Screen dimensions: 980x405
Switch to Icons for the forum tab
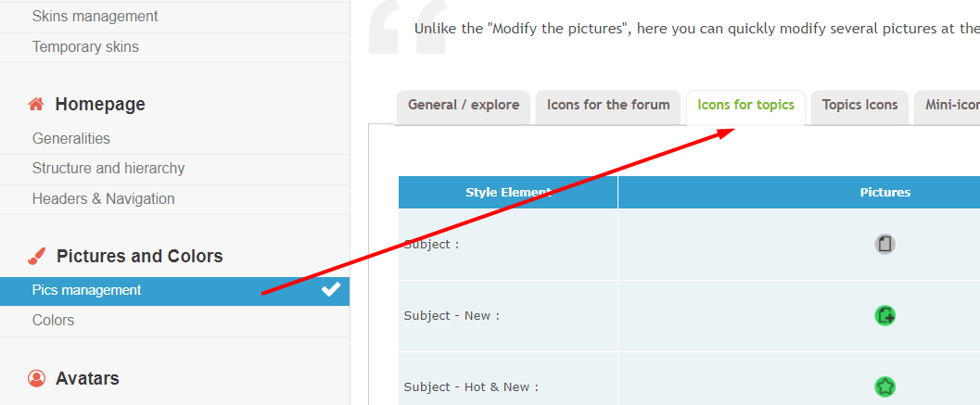(608, 107)
